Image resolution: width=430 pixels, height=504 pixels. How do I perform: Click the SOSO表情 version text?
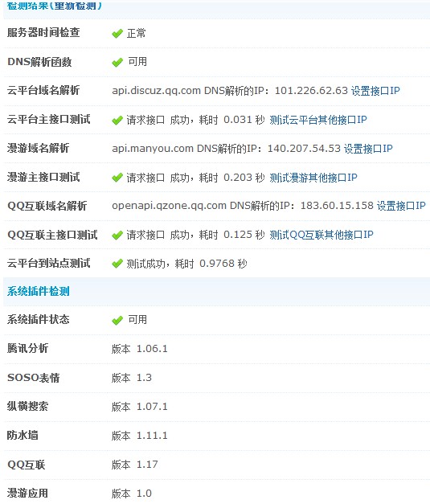(132, 378)
